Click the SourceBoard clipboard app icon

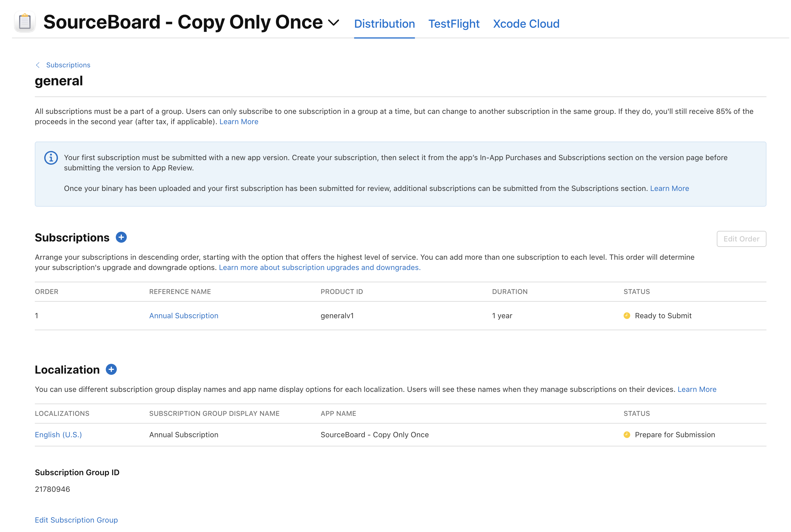click(25, 22)
